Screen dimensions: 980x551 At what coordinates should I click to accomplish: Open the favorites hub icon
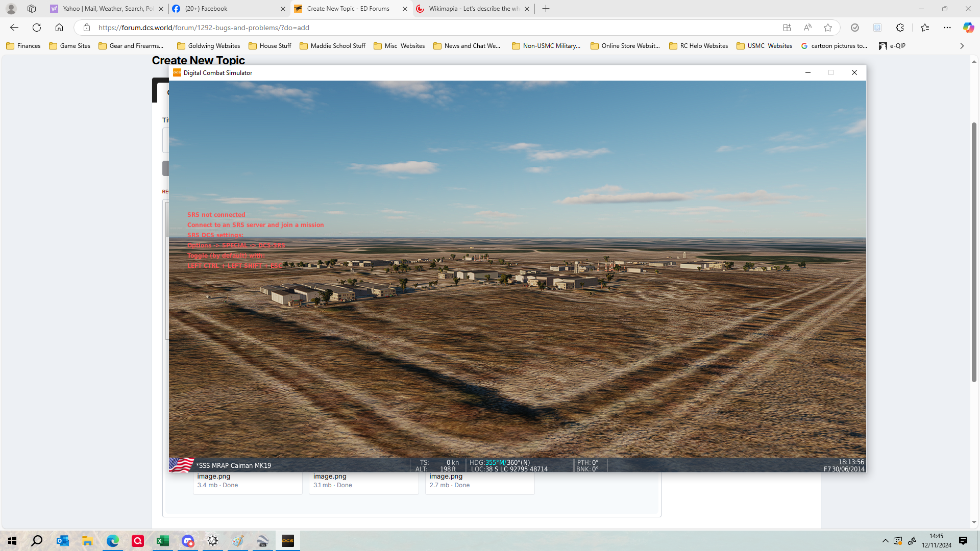pyautogui.click(x=925, y=28)
